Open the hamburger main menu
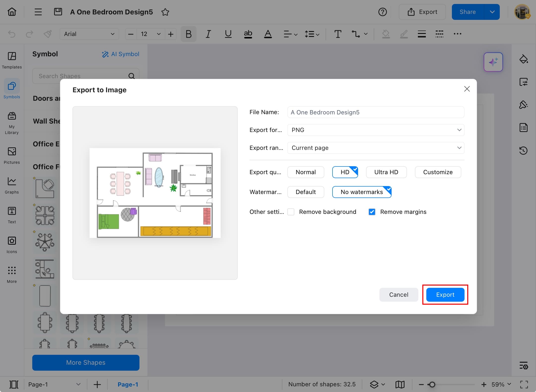 tap(38, 12)
